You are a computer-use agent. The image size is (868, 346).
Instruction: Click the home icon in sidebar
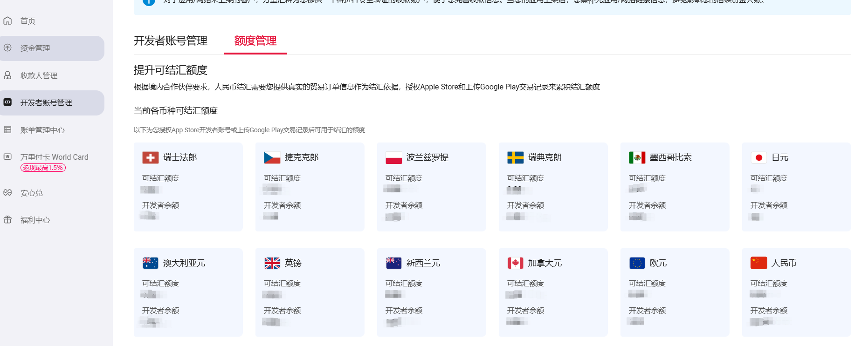7,21
